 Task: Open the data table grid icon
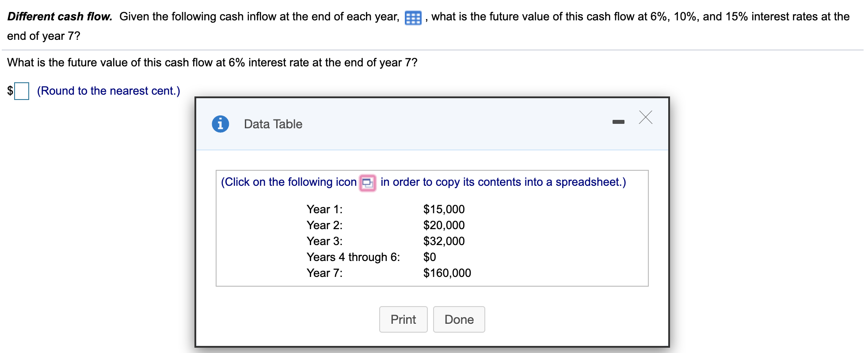(x=413, y=18)
